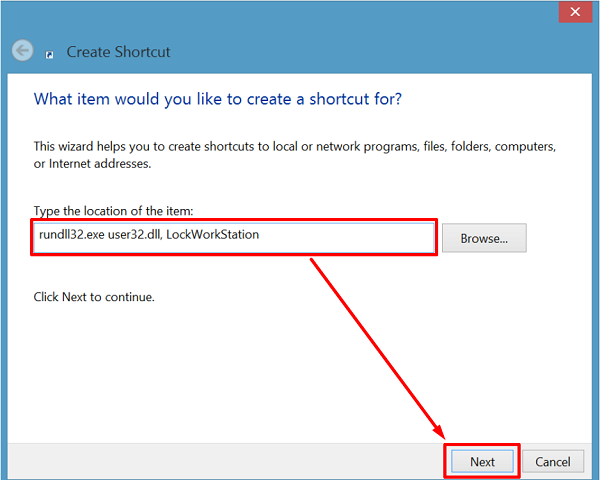Click the 'or Internet addresses.' text line
Screen dimensions: 600x480
point(92,164)
